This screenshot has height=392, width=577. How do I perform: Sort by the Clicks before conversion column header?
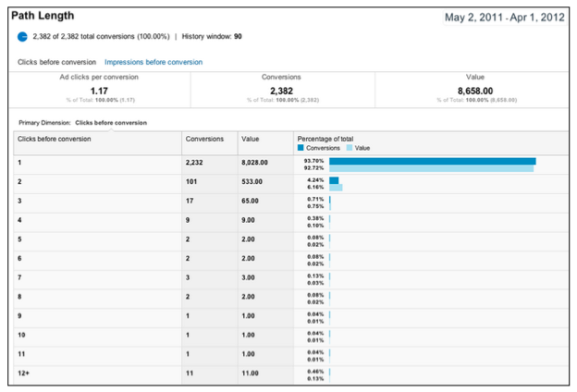[55, 139]
